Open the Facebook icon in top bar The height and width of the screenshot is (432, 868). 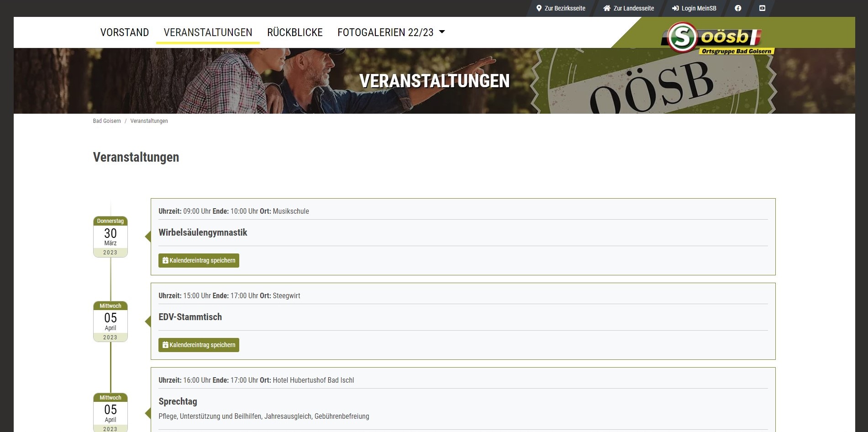tap(738, 8)
